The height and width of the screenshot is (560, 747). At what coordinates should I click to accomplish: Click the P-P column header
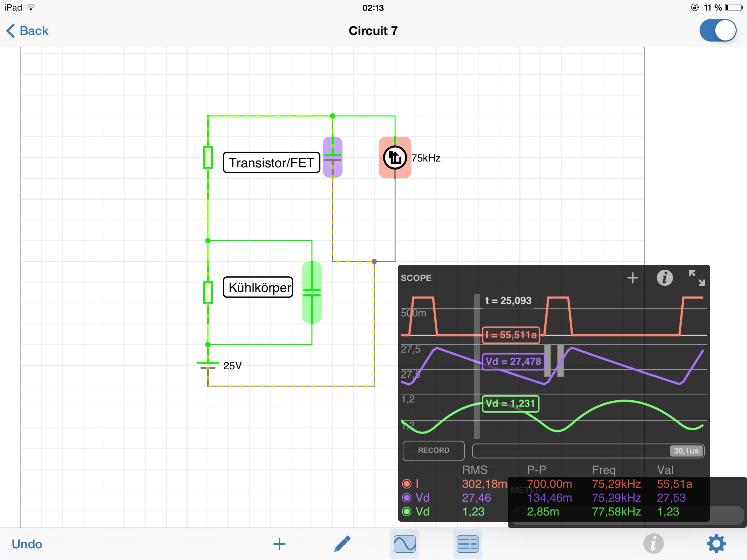click(x=537, y=470)
